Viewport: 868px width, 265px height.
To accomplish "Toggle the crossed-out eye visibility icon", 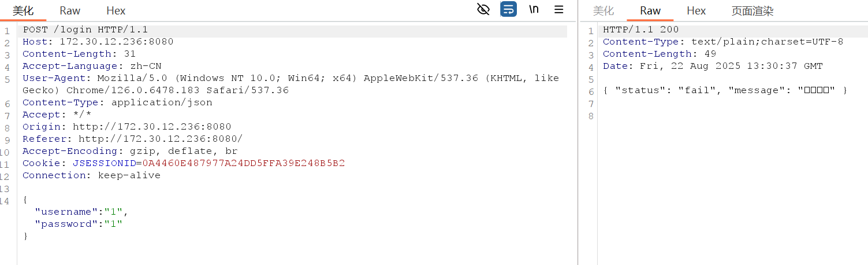I will click(483, 9).
